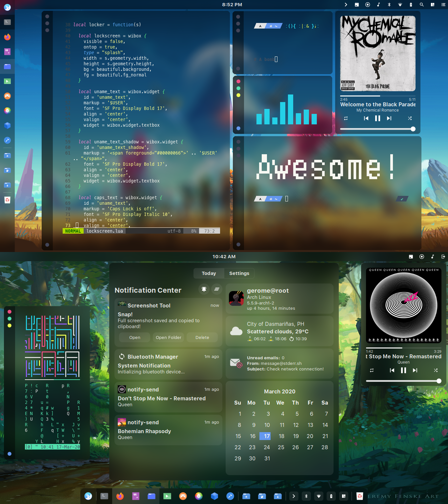Screen dimensions: 448x504
Task: Click the volume slider under Black Parade controls
Action: [378, 129]
